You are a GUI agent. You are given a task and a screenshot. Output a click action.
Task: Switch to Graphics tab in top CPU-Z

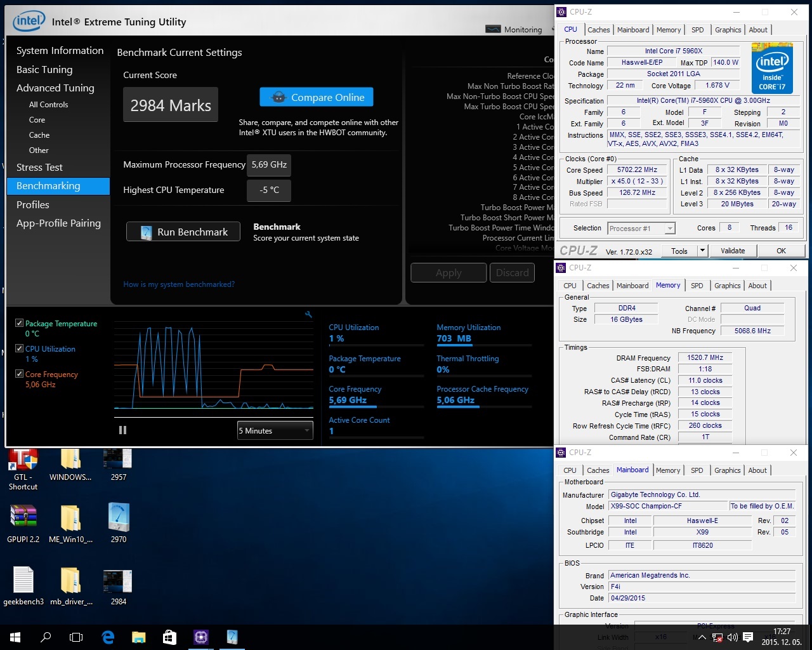[x=728, y=30]
